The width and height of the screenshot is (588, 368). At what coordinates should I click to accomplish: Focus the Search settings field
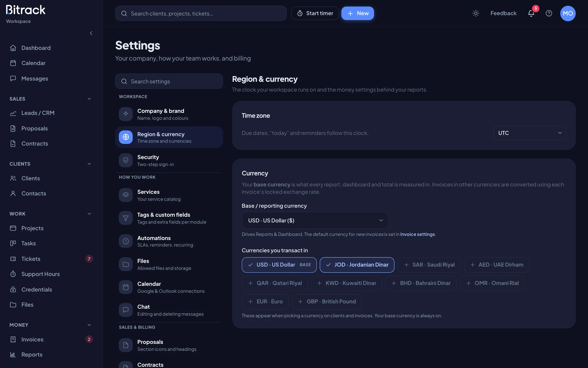[169, 81]
